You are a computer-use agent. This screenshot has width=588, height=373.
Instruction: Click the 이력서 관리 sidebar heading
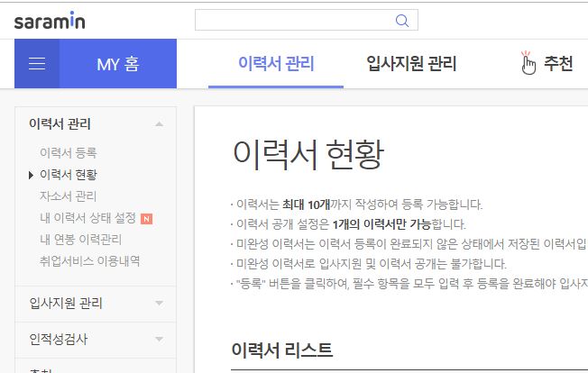tap(60, 124)
